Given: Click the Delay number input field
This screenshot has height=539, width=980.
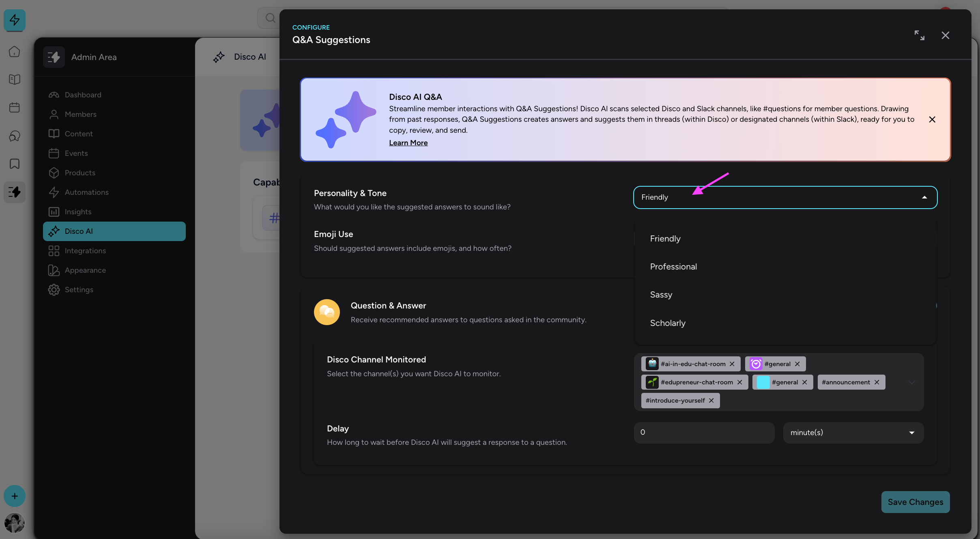Looking at the screenshot, I should [704, 433].
